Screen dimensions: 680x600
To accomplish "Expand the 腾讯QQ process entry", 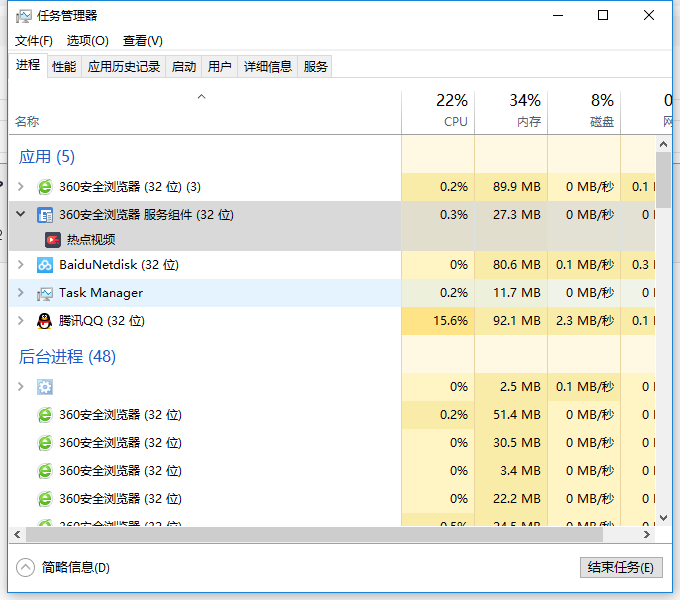I will (21, 321).
